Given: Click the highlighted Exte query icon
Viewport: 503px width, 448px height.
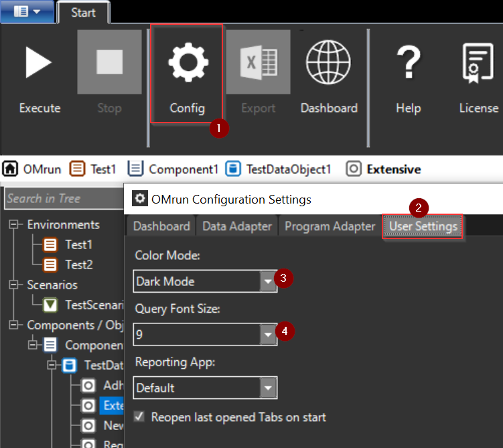Looking at the screenshot, I should (x=88, y=406).
